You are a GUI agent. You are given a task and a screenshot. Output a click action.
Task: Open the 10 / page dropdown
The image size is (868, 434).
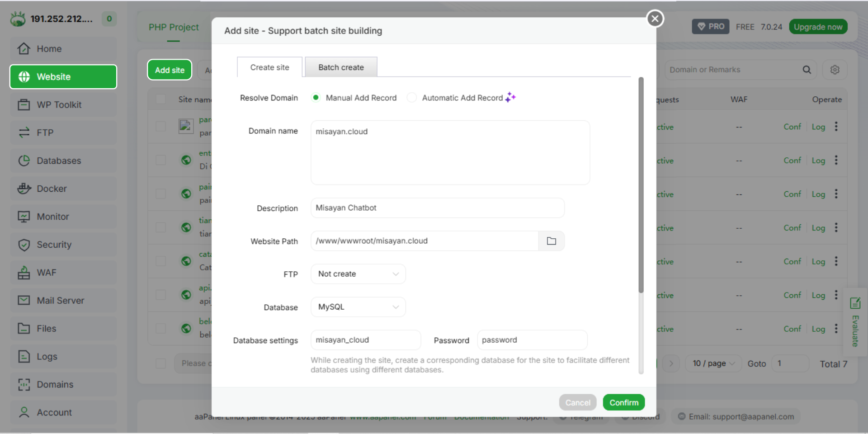pos(714,363)
